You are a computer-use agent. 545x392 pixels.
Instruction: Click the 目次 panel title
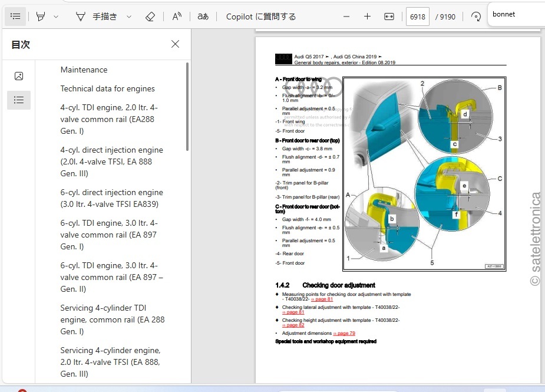point(21,45)
